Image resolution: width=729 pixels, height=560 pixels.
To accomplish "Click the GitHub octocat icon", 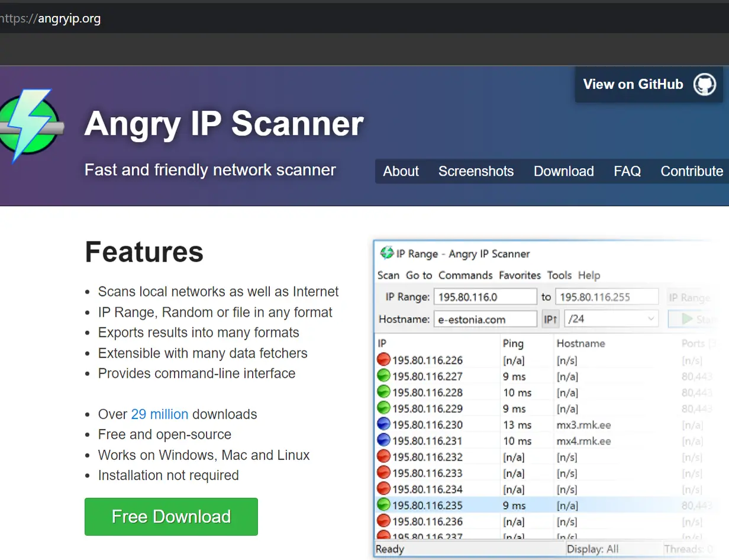I will pos(704,85).
